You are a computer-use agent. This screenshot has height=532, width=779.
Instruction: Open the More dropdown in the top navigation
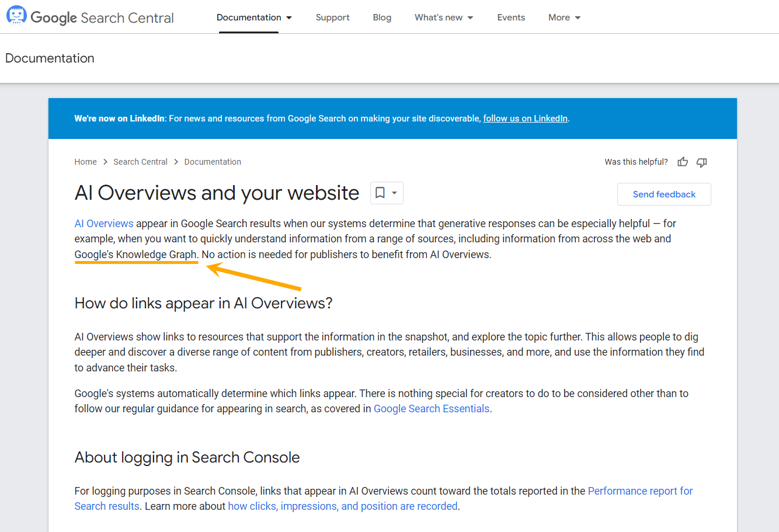pyautogui.click(x=564, y=18)
